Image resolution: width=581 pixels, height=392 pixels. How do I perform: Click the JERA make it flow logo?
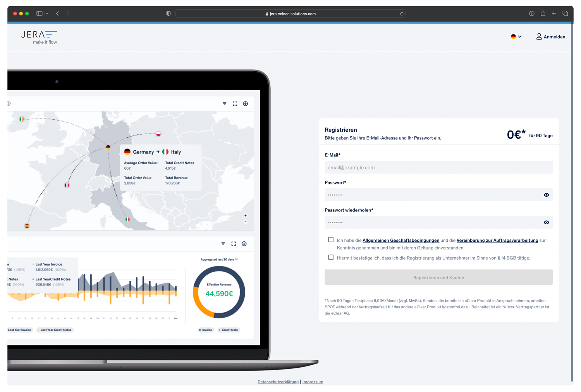(x=39, y=37)
